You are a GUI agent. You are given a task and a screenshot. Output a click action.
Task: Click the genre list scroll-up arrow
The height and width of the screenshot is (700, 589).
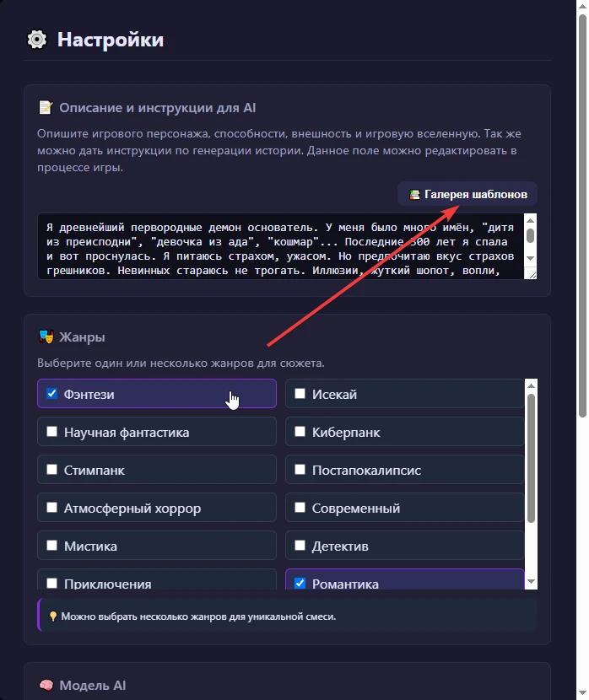[x=531, y=385]
